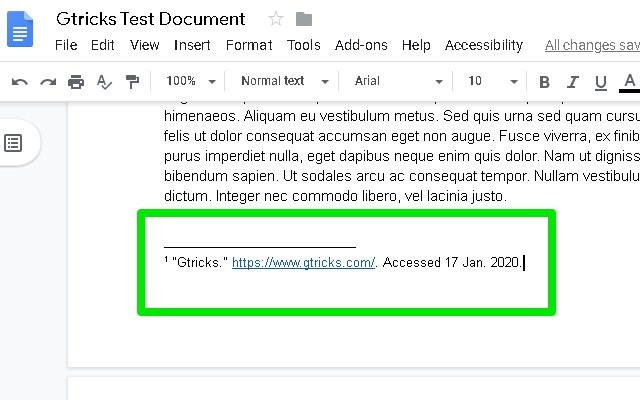Expand the Normal text styles dropdown
This screenshot has height=400, width=640.
(x=284, y=81)
